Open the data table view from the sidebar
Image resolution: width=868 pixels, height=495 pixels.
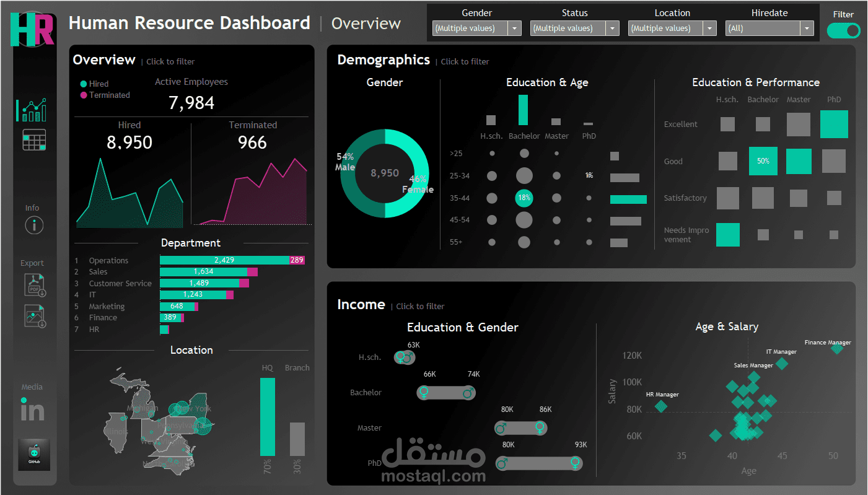tap(33, 139)
